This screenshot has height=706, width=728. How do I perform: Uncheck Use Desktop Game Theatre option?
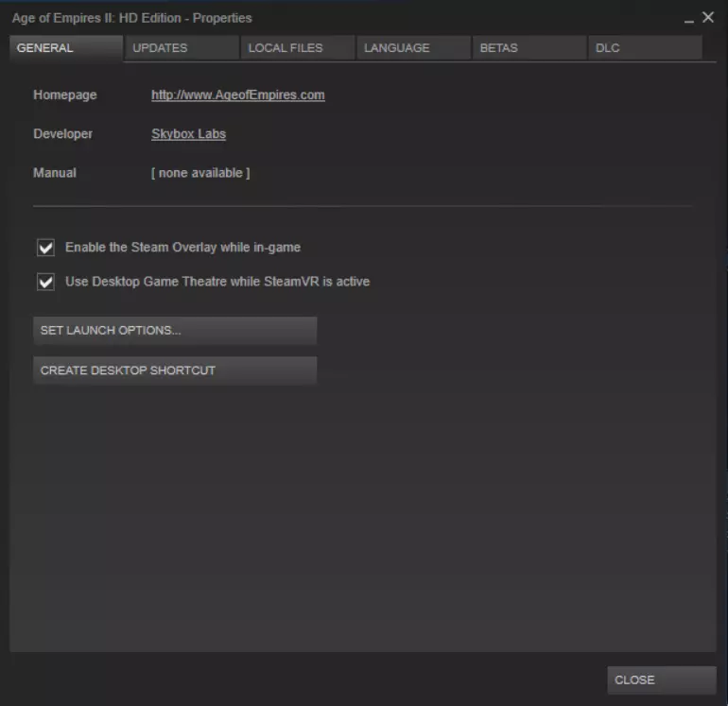[45, 282]
